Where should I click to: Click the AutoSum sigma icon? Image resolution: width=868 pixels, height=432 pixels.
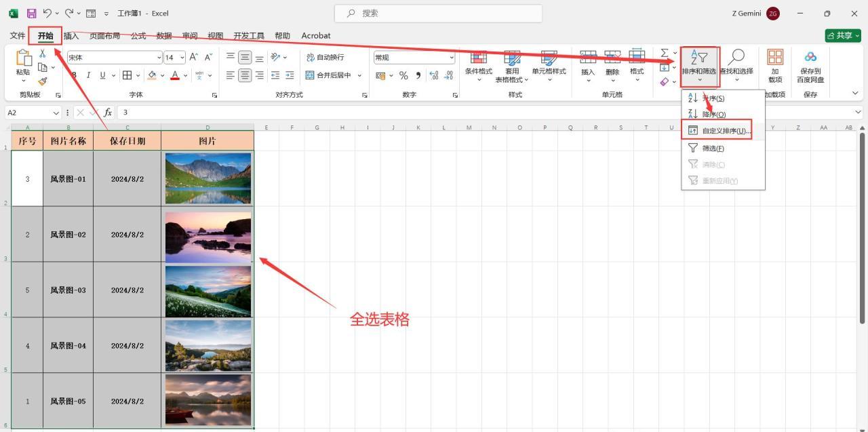665,53
